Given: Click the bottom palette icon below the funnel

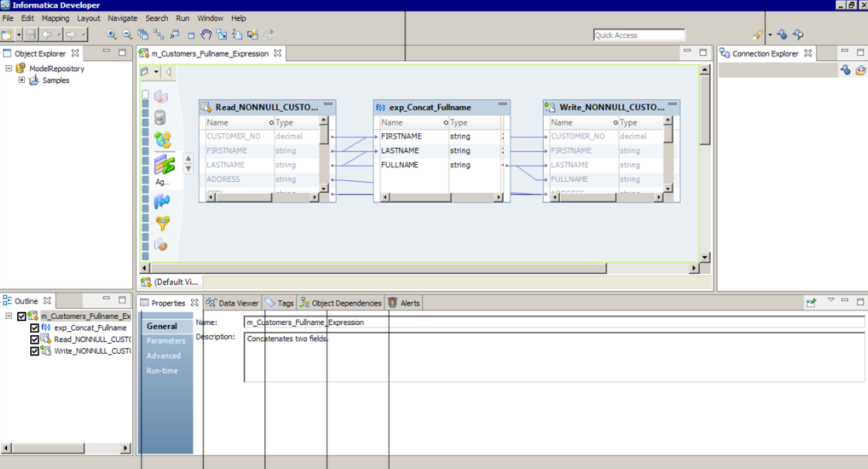Looking at the screenshot, I should (161, 245).
